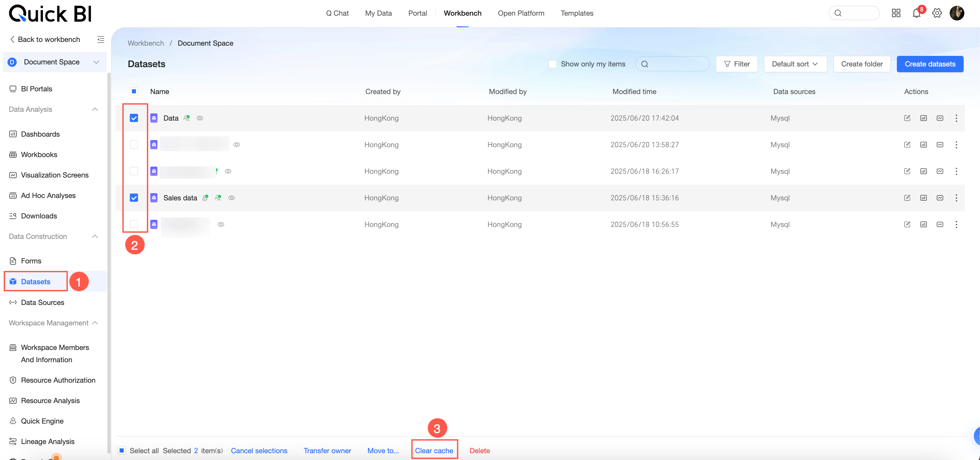The width and height of the screenshot is (980, 460).
Task: Collapse the sidebar with the menu fold icon
Action: click(x=101, y=40)
